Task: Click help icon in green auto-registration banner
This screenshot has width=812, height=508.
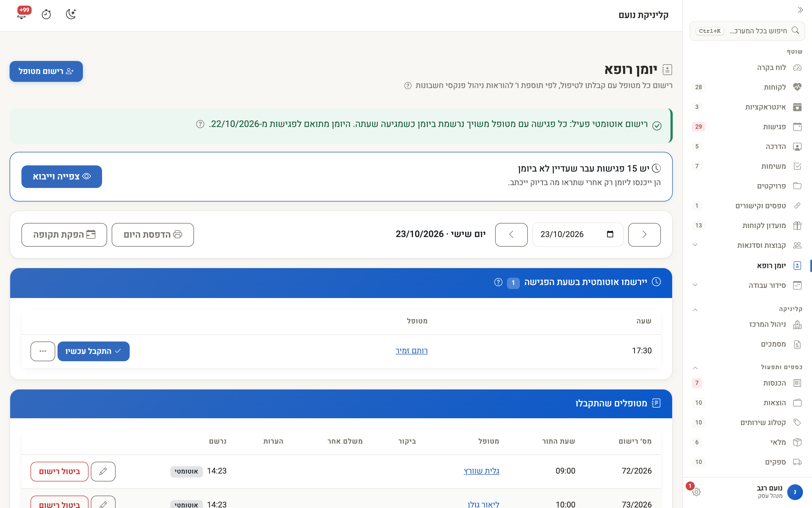Action: (200, 124)
